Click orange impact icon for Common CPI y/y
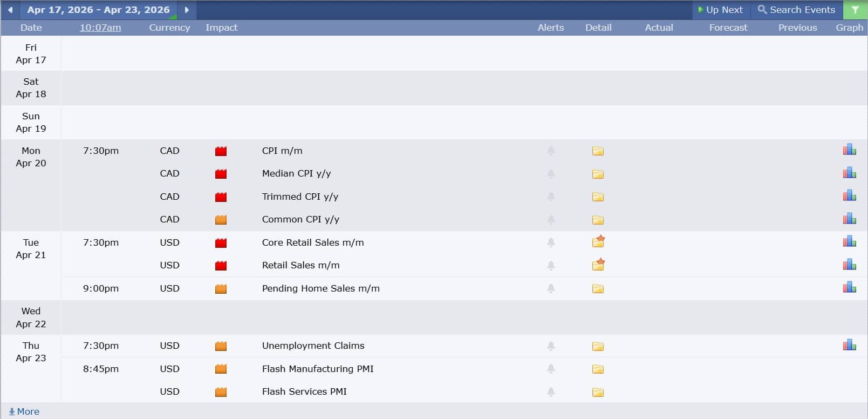This screenshot has height=419, width=868. pos(221,220)
